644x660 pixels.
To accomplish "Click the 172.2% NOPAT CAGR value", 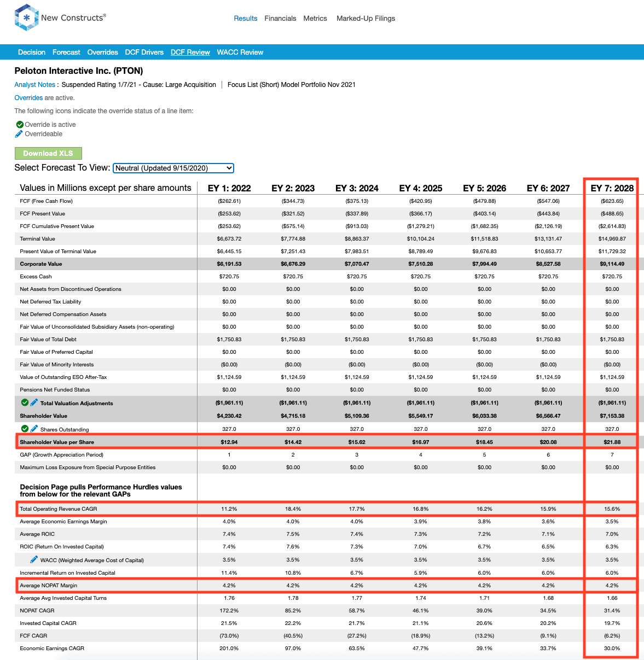I will tap(229, 611).
